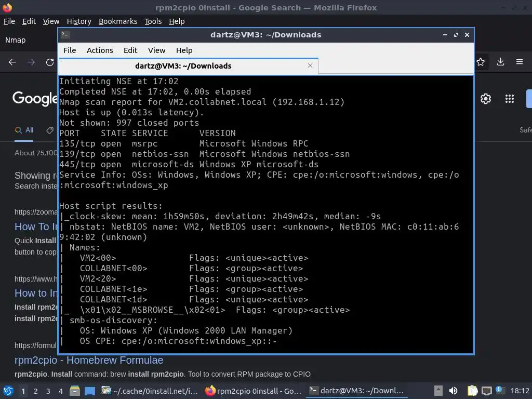Close the dartz@VM3 terminal tab

pos(310,65)
